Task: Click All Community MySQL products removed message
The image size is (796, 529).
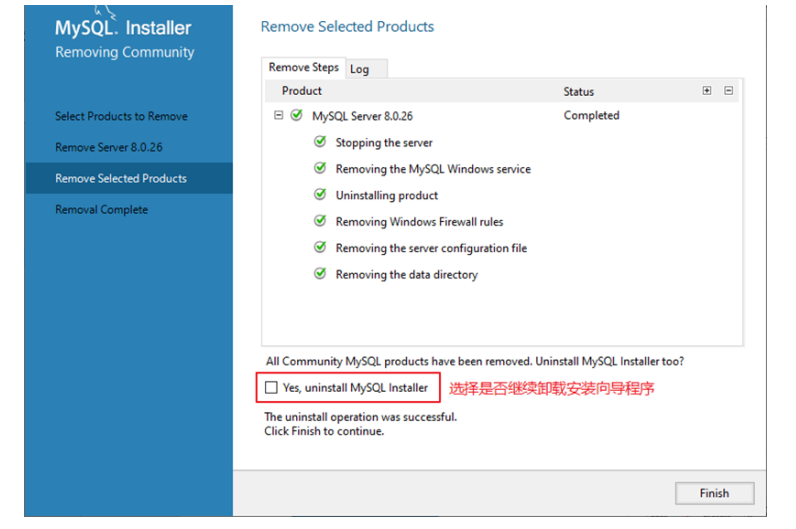Action: coord(475,361)
